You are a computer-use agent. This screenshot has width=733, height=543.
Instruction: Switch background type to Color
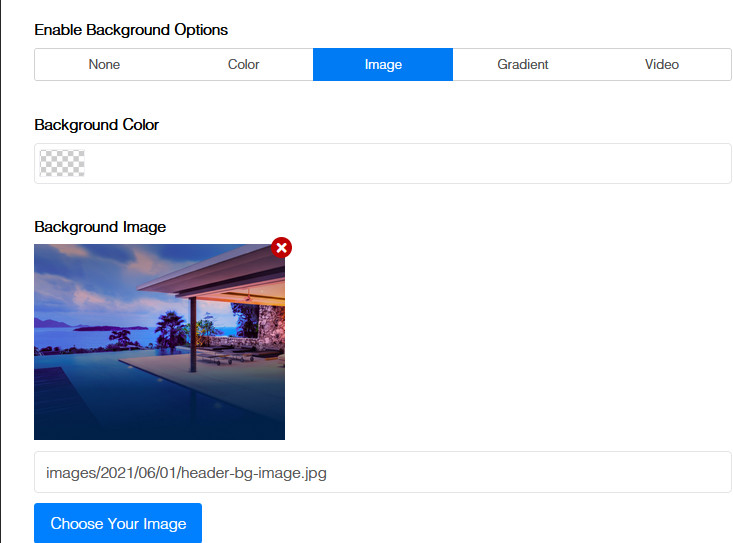pyautogui.click(x=243, y=64)
